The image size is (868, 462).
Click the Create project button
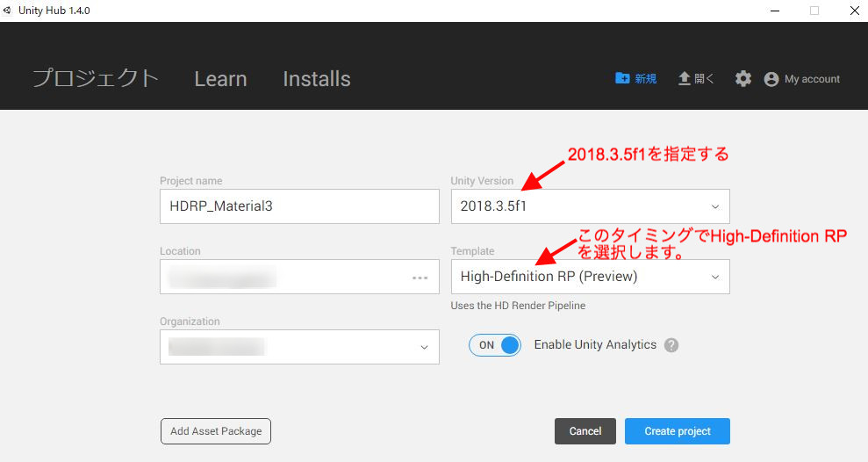point(678,431)
